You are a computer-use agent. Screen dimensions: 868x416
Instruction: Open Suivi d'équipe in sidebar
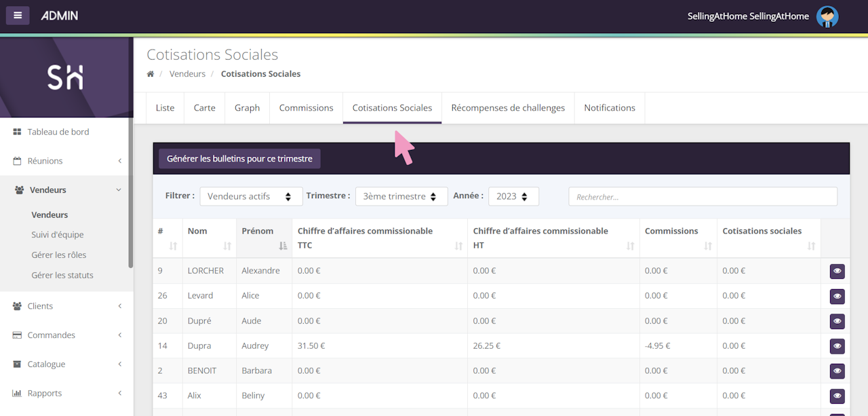(58, 235)
